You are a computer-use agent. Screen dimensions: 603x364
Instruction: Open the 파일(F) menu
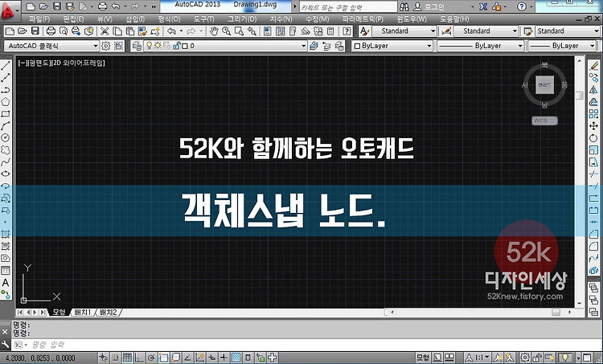[39, 18]
